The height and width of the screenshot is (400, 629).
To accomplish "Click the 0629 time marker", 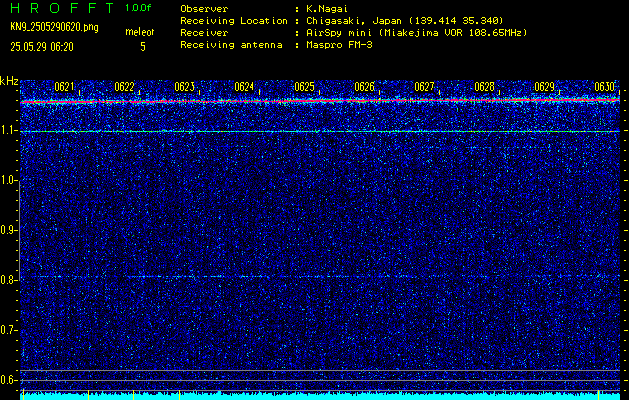I will pos(544,87).
